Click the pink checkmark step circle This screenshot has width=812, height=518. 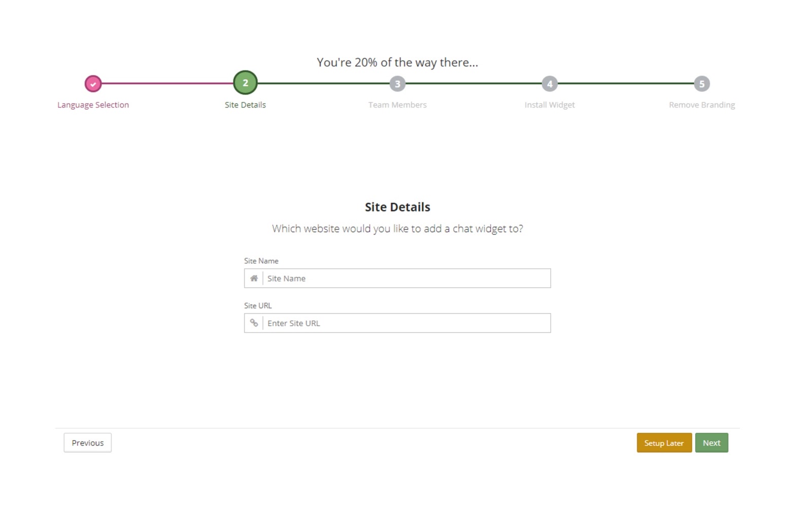[x=93, y=84]
